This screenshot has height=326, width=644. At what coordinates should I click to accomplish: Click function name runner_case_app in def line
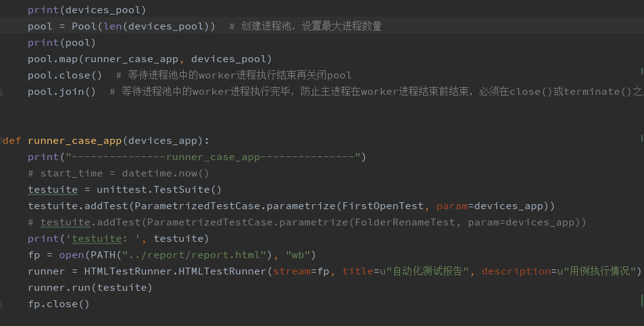[x=75, y=141]
